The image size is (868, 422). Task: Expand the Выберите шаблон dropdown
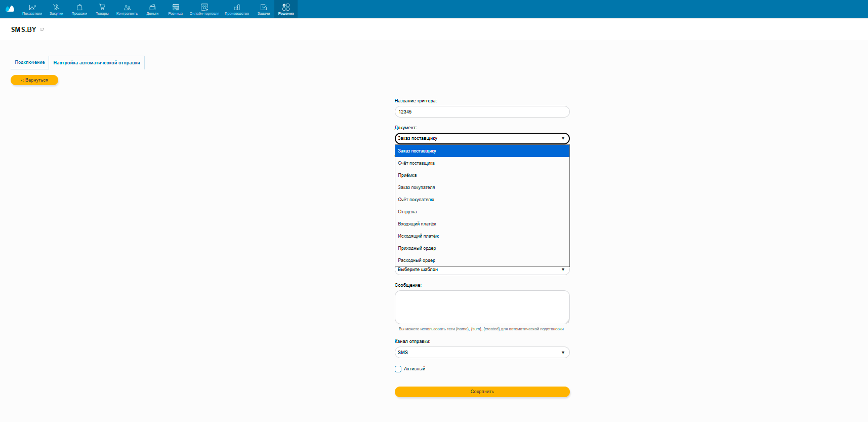(x=482, y=271)
